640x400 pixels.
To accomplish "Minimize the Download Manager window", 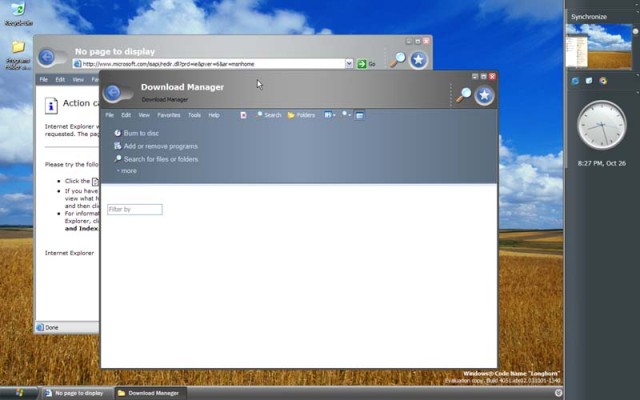I will click(475, 76).
